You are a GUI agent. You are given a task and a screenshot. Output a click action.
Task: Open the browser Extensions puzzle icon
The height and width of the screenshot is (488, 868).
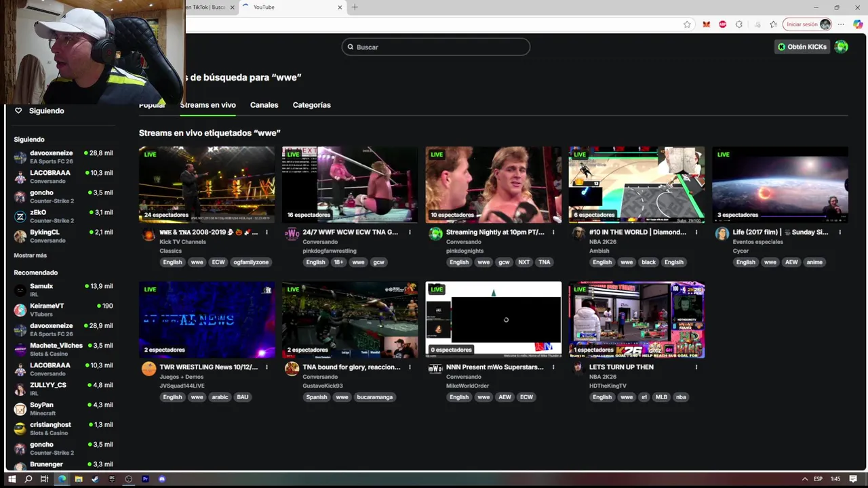[x=739, y=24]
